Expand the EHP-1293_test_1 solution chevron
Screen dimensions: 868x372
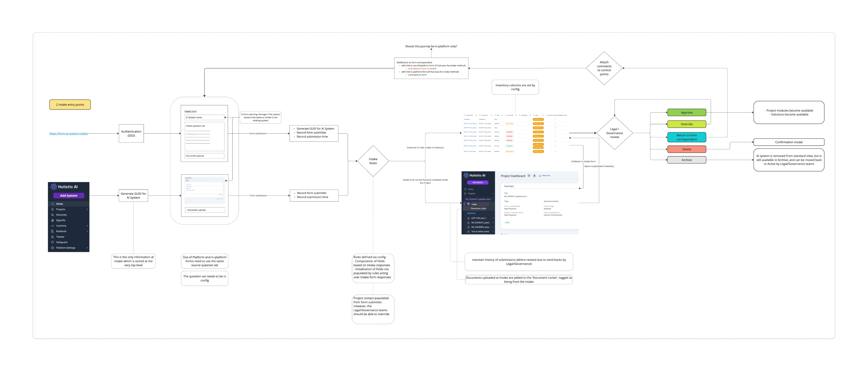[493, 218]
